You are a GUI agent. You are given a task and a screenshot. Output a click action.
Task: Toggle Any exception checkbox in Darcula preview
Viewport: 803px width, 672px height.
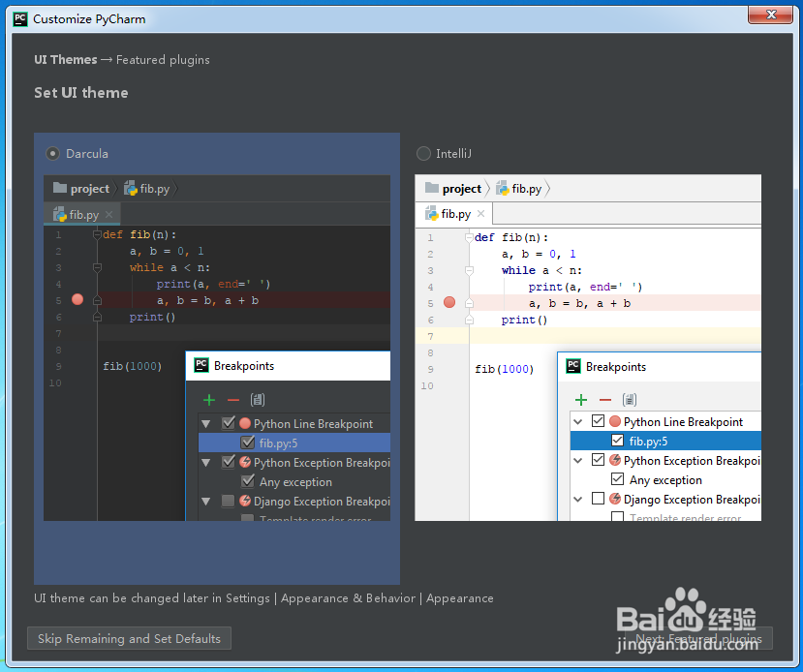click(248, 481)
